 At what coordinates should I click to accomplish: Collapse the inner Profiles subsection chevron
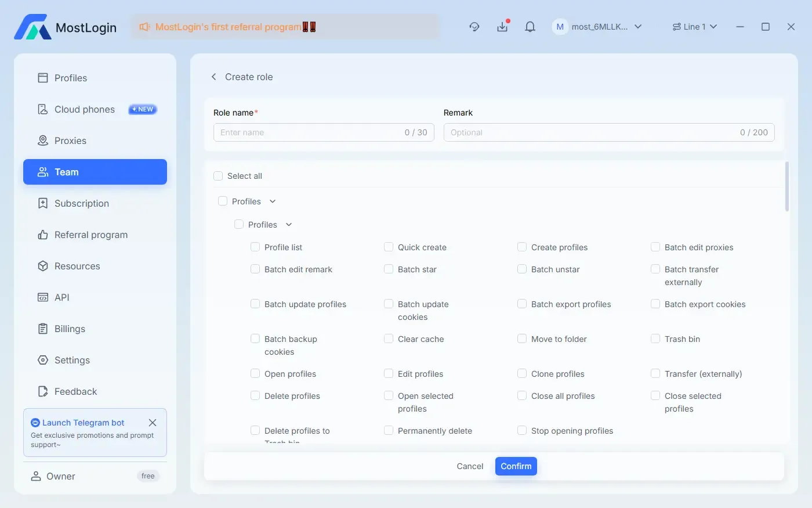pos(288,224)
